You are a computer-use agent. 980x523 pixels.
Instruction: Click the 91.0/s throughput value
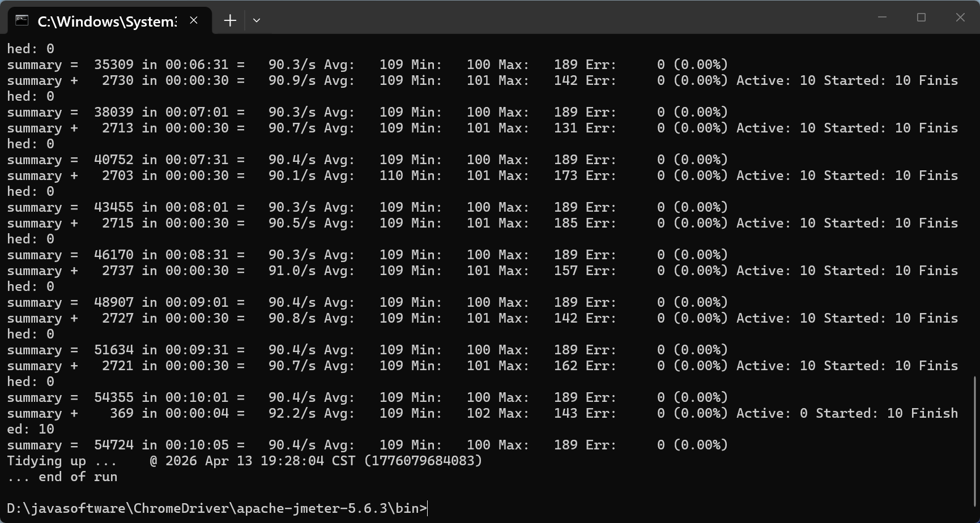click(292, 271)
